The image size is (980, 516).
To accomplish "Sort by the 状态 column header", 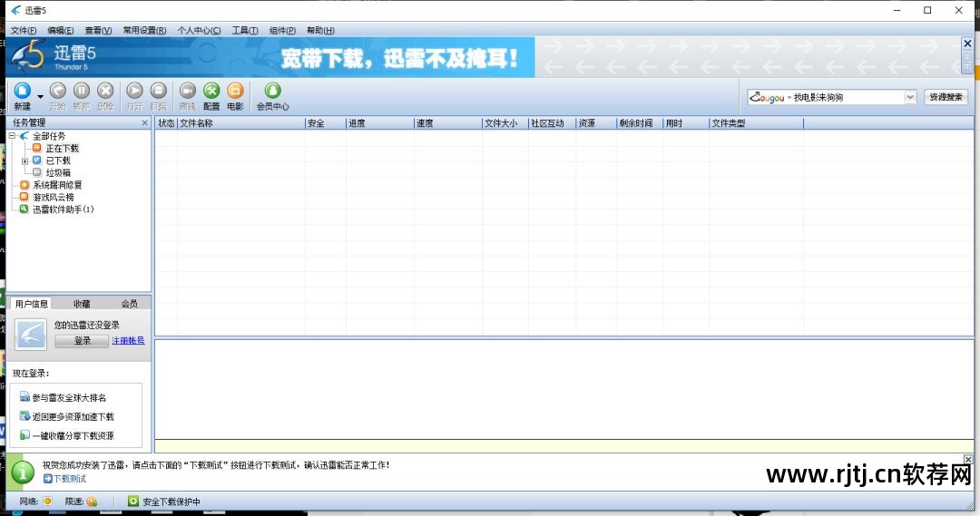I will (166, 123).
